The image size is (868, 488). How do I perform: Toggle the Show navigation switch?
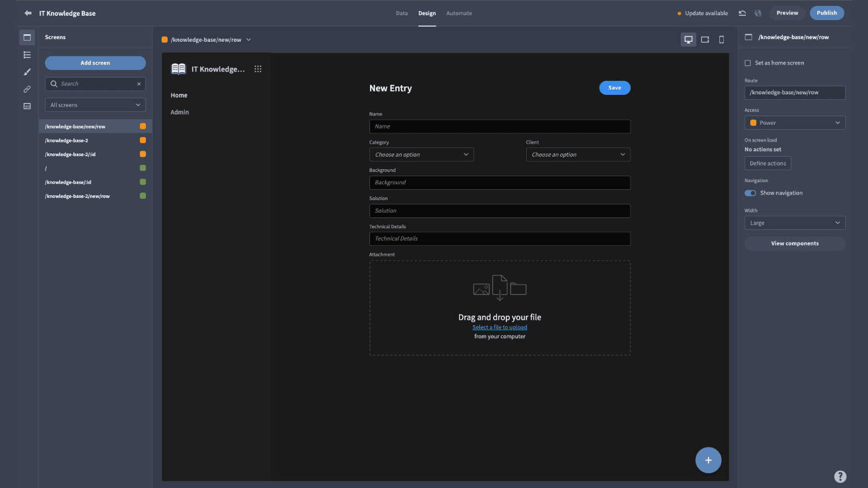coord(750,193)
